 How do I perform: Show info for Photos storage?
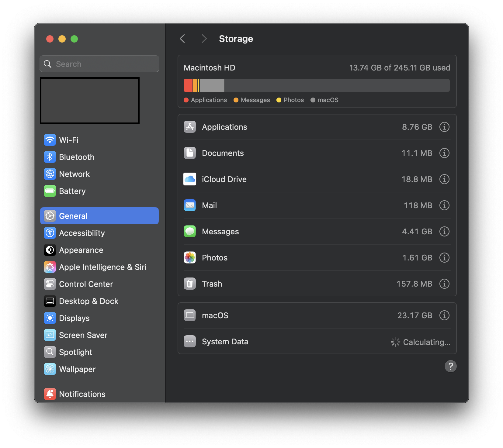click(444, 257)
